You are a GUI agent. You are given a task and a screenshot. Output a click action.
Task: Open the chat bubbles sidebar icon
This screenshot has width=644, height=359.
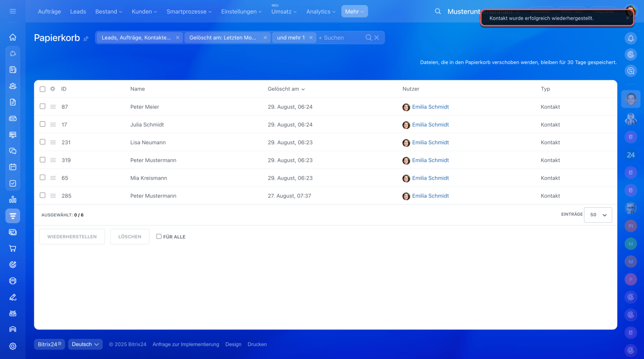[x=13, y=151]
